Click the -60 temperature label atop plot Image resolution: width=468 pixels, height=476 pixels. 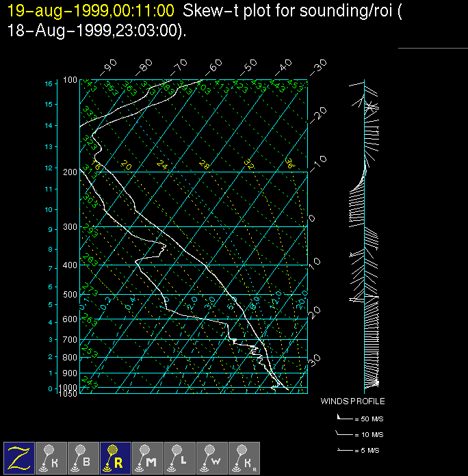215,66
